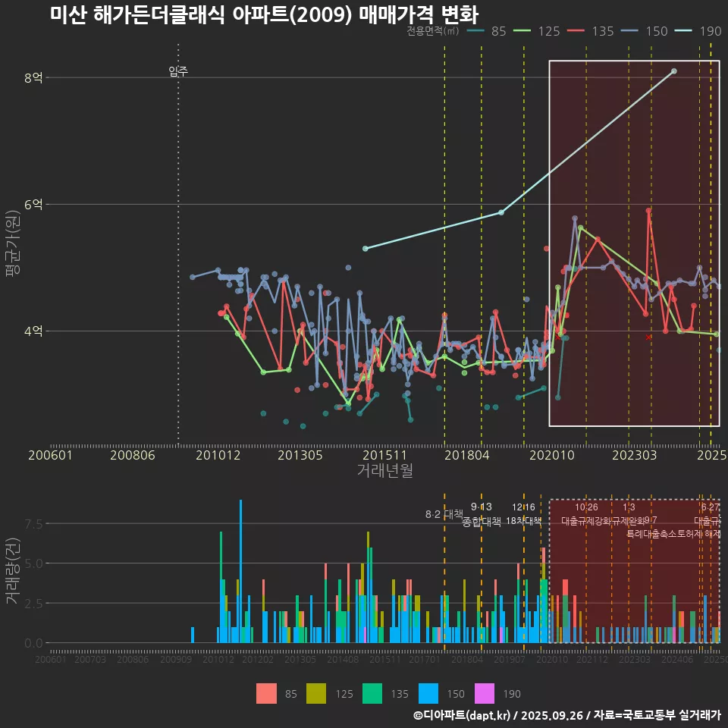Screen dimensions: 728x728
Task: Click the blue 150 swatch in bottom legend
Action: tap(429, 693)
